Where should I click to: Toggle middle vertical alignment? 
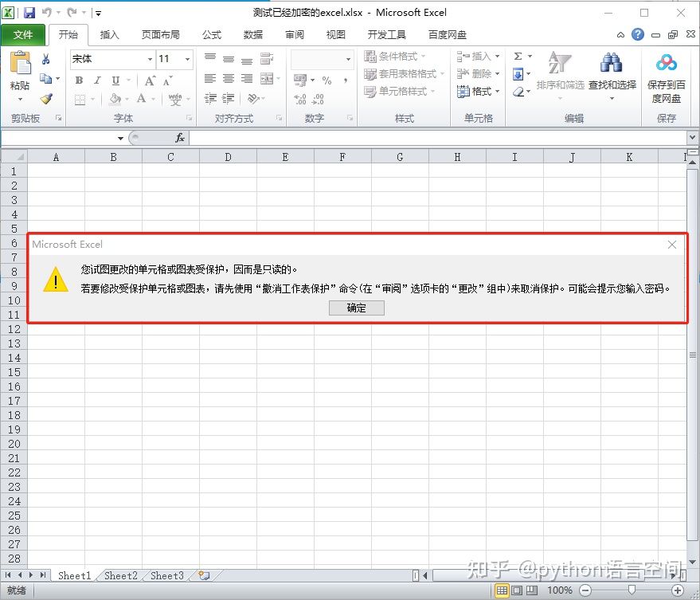pos(229,58)
